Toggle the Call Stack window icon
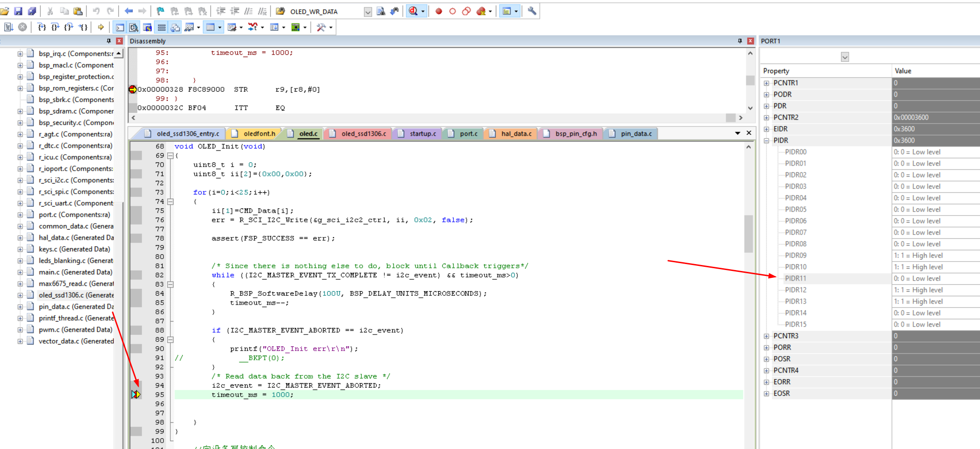This screenshot has height=449, width=980. coord(175,27)
